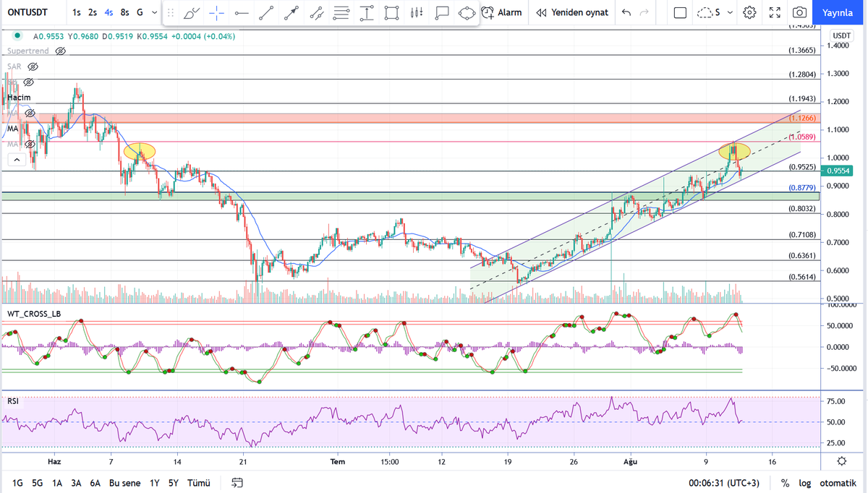The height and width of the screenshot is (493, 868).
Task: Toggle log scale mode
Action: [x=804, y=482]
